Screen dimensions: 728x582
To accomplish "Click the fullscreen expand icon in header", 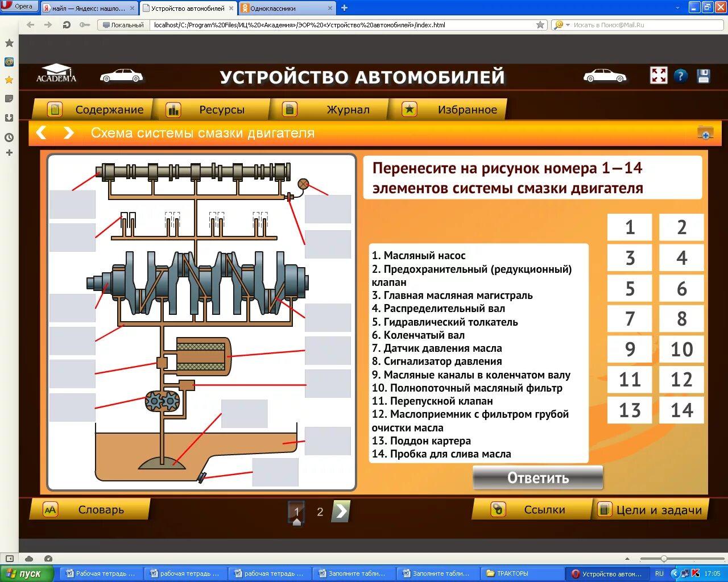I will coord(659,76).
